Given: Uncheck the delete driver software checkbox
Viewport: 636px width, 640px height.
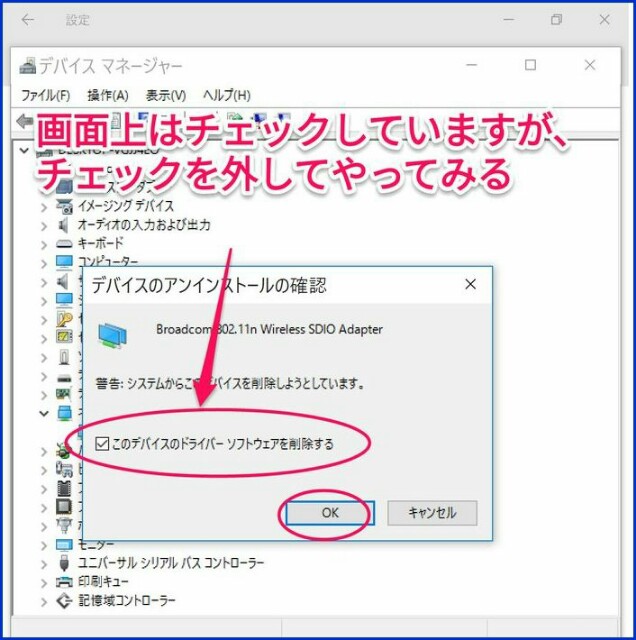Looking at the screenshot, I should [102, 443].
